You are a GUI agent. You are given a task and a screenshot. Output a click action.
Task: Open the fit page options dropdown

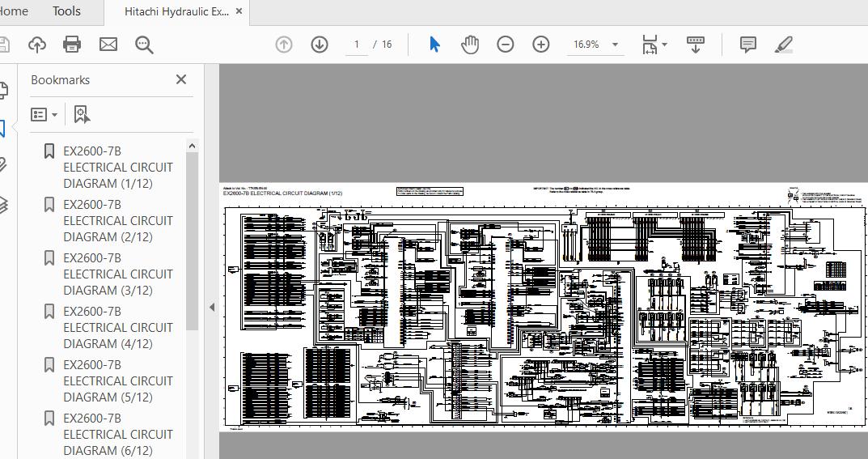(x=654, y=45)
